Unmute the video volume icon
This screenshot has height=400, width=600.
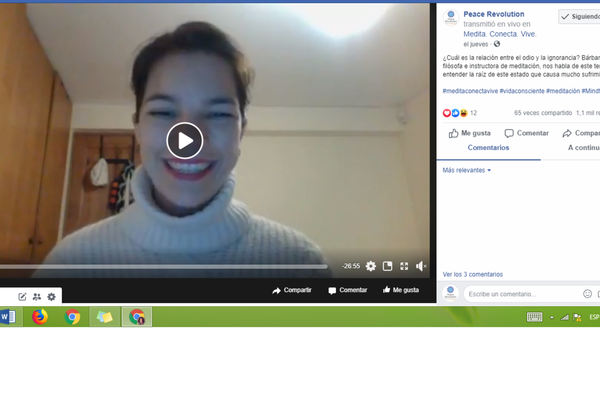pos(421,266)
